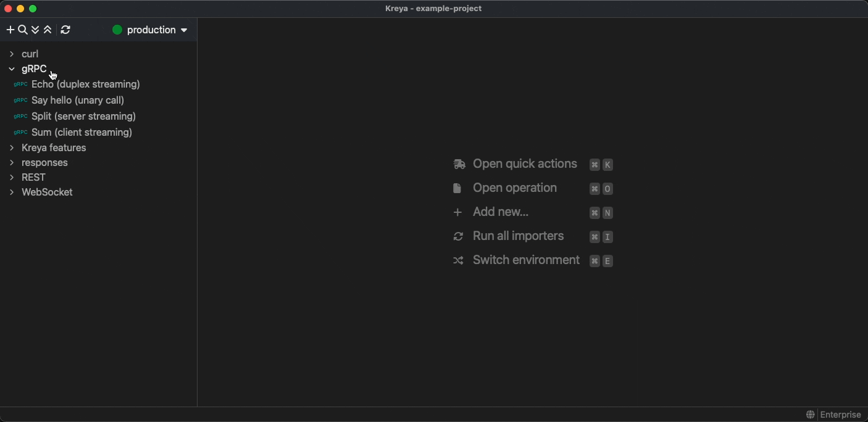The image size is (868, 422).
Task: Open search with the magnifier icon
Action: tap(23, 30)
